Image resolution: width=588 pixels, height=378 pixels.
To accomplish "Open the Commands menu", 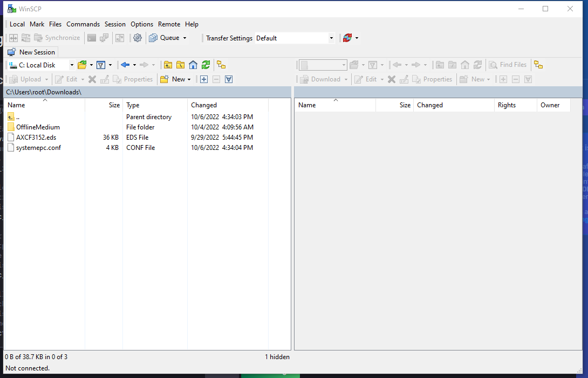I will (83, 24).
